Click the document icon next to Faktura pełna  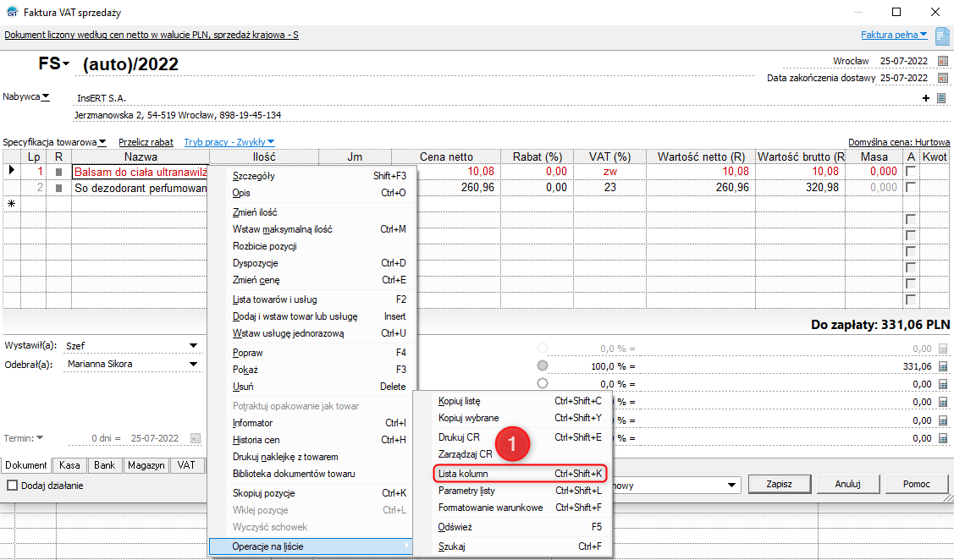click(942, 36)
